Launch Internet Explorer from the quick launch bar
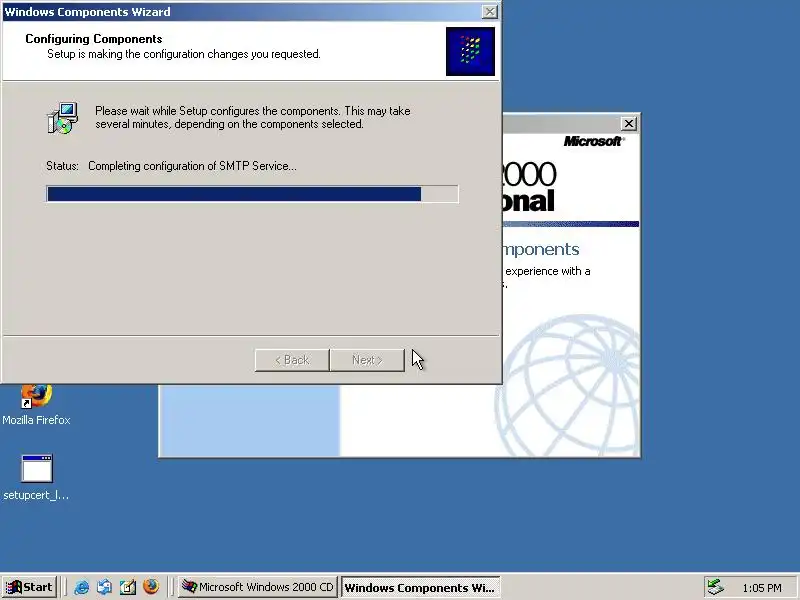 click(x=81, y=587)
